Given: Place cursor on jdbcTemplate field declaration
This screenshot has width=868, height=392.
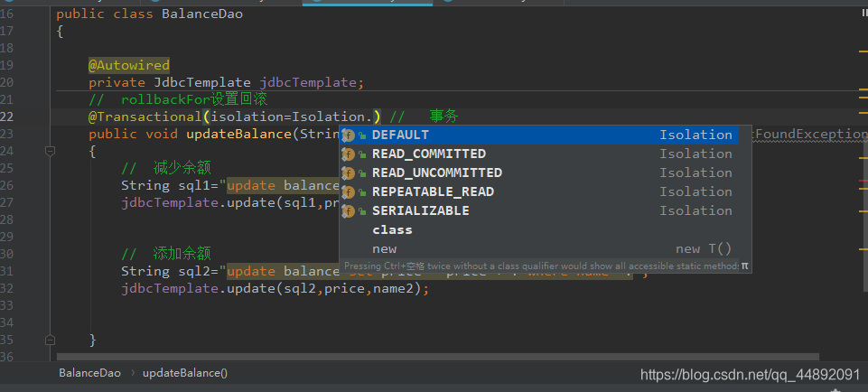Looking at the screenshot, I should [308, 82].
